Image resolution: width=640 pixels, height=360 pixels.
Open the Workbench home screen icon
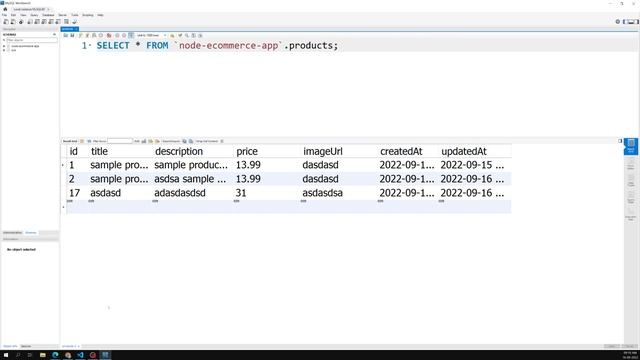tap(5, 9)
